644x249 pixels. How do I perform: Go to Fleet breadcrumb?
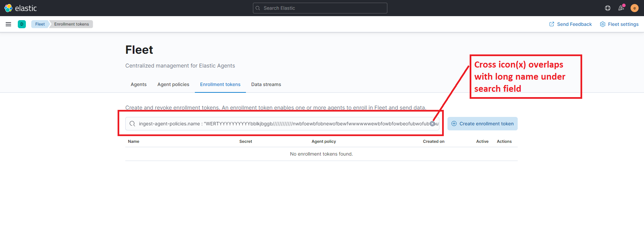40,24
